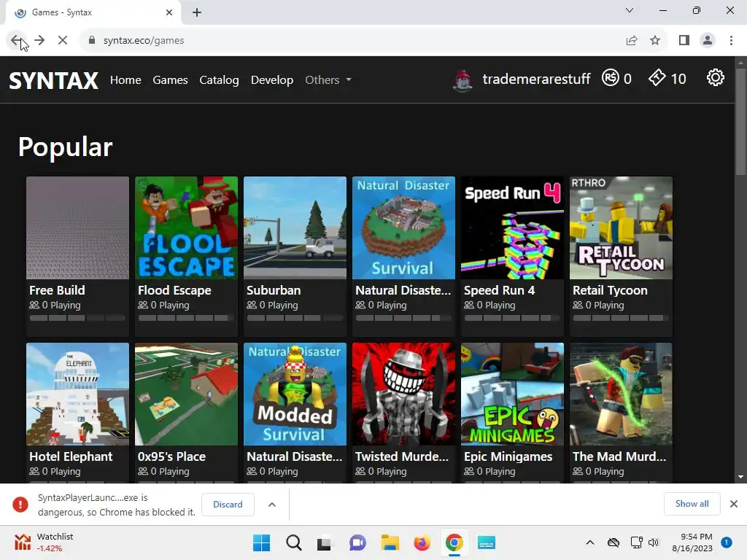Open the Modded Survival game thumbnail
The height and width of the screenshot is (560, 747).
coord(295,394)
